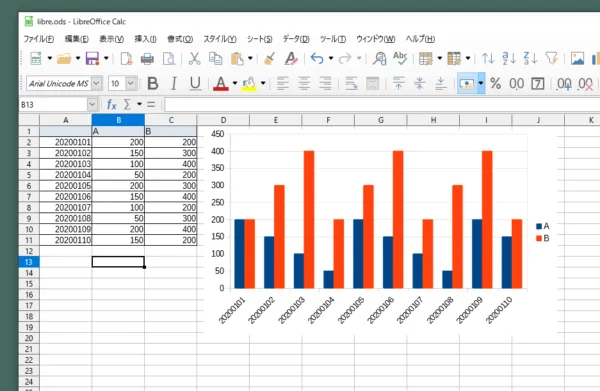Toggle Align Left
Screen dimensions: 600x391
click(x=283, y=83)
